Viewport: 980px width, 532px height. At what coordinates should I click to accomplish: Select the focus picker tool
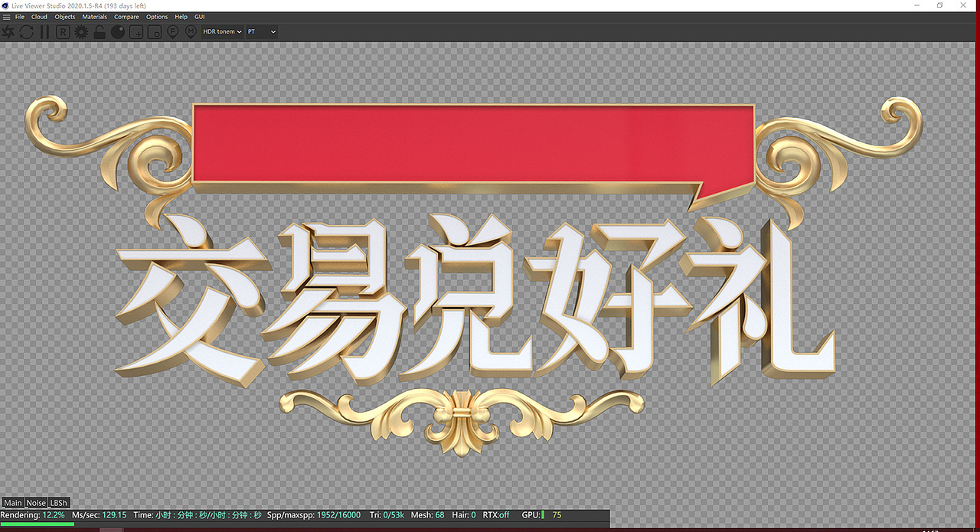(172, 31)
